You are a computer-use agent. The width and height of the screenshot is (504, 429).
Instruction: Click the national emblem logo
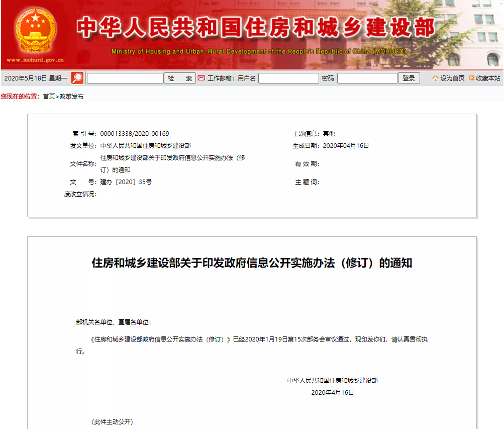tap(35, 30)
